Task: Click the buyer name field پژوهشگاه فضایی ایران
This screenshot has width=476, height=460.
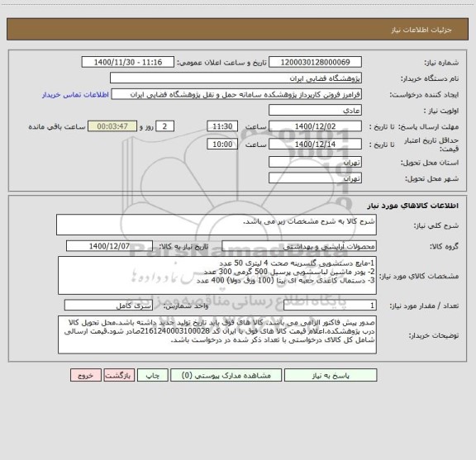Action: click(236, 78)
